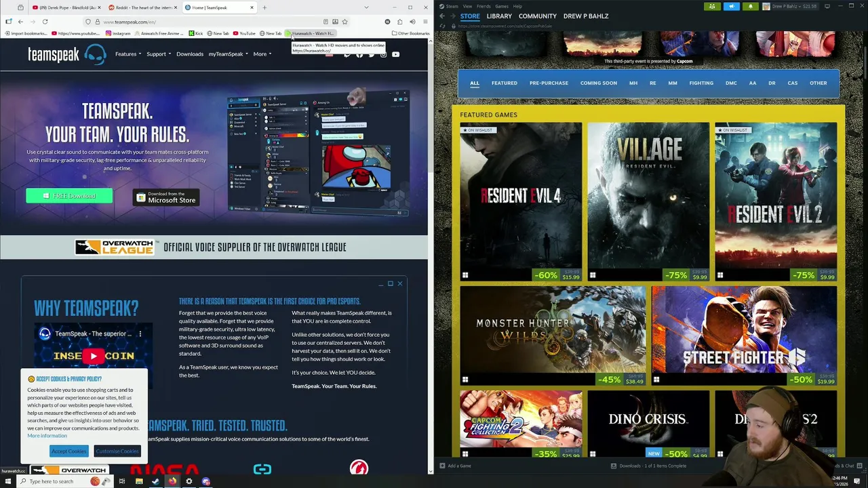Open the Steam Friends menu
The width and height of the screenshot is (868, 488).
click(484, 6)
